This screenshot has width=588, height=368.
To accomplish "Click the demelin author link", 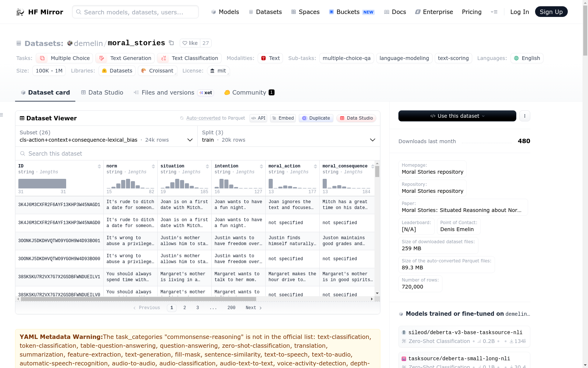I will point(89,43).
